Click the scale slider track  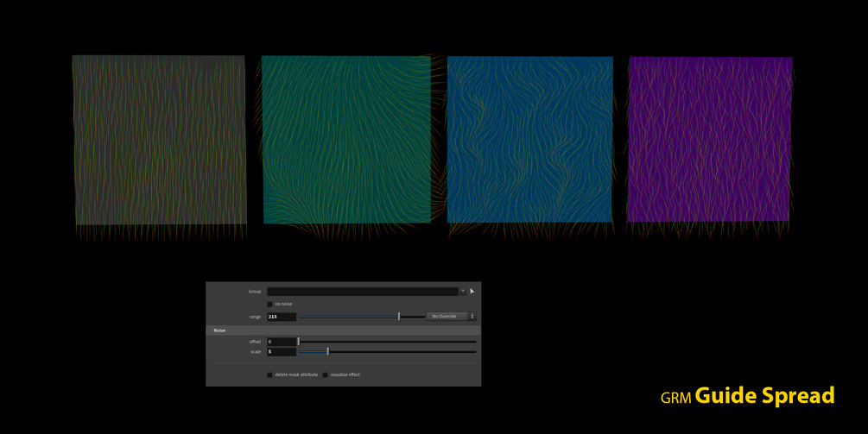(387, 352)
